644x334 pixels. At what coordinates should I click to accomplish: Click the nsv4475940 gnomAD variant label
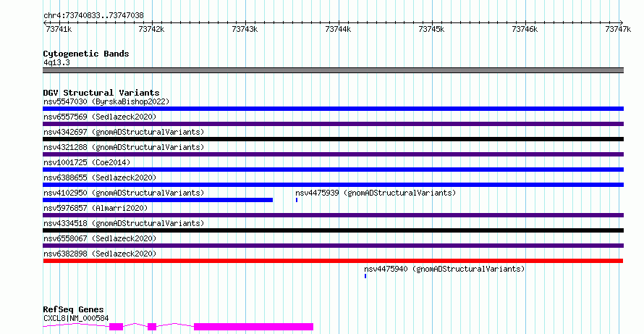coord(444,269)
